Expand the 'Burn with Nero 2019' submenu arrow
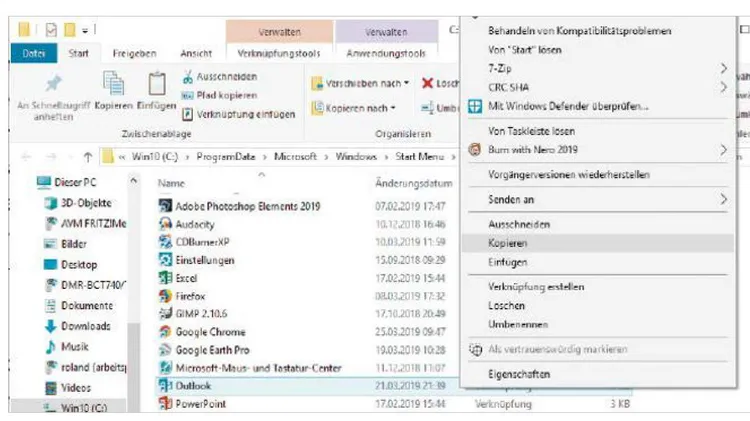 pos(723,150)
